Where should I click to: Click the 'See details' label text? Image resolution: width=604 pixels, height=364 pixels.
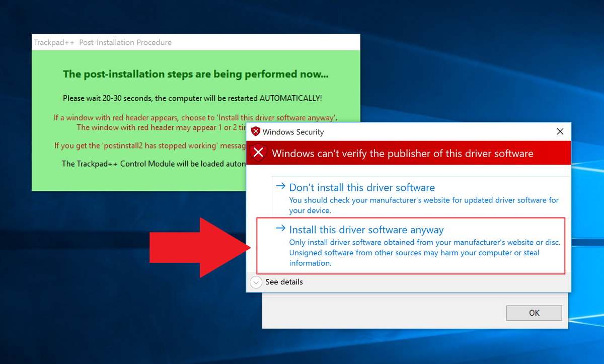pyautogui.click(x=284, y=282)
